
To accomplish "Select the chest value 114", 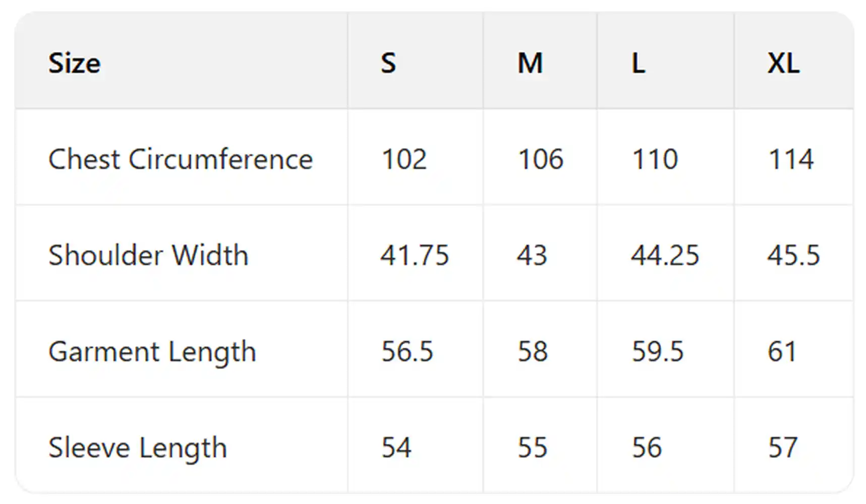I will tap(790, 159).
